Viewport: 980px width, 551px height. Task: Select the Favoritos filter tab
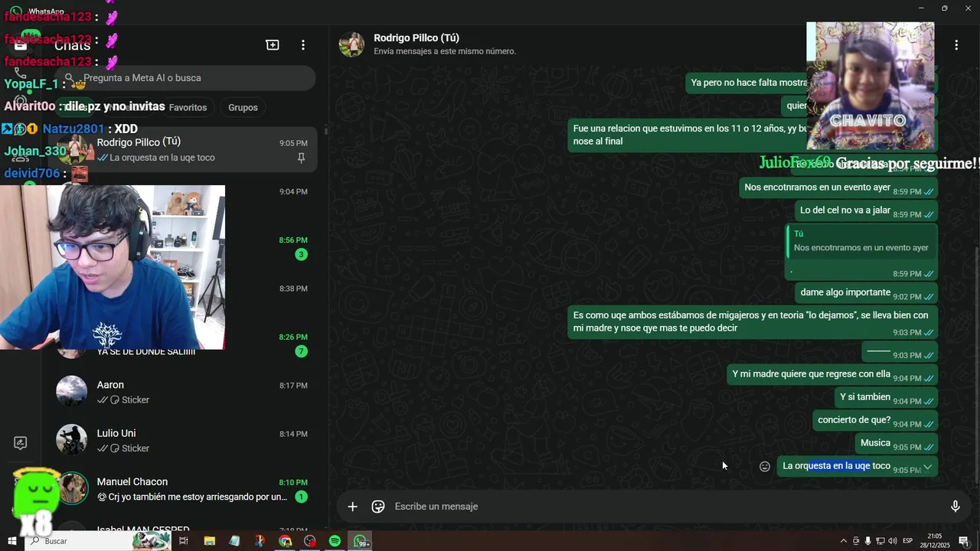coord(188,107)
